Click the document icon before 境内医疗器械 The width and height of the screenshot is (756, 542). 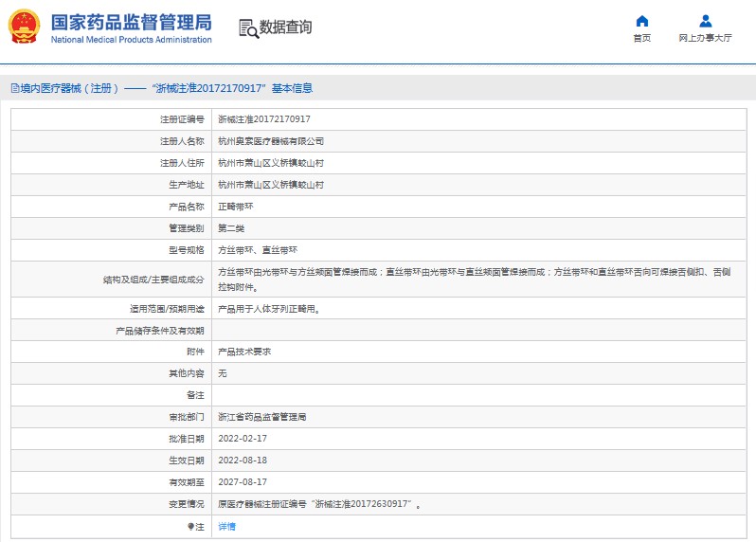[x=14, y=88]
